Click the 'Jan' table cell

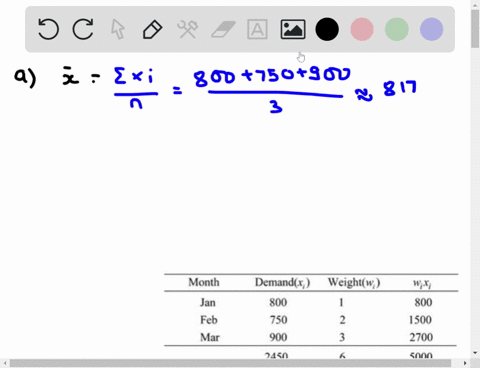pos(207,302)
